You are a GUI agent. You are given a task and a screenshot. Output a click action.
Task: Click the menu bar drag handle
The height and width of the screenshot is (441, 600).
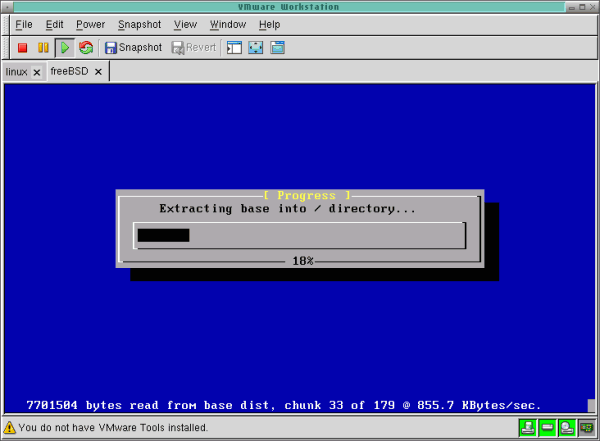tap(6, 24)
